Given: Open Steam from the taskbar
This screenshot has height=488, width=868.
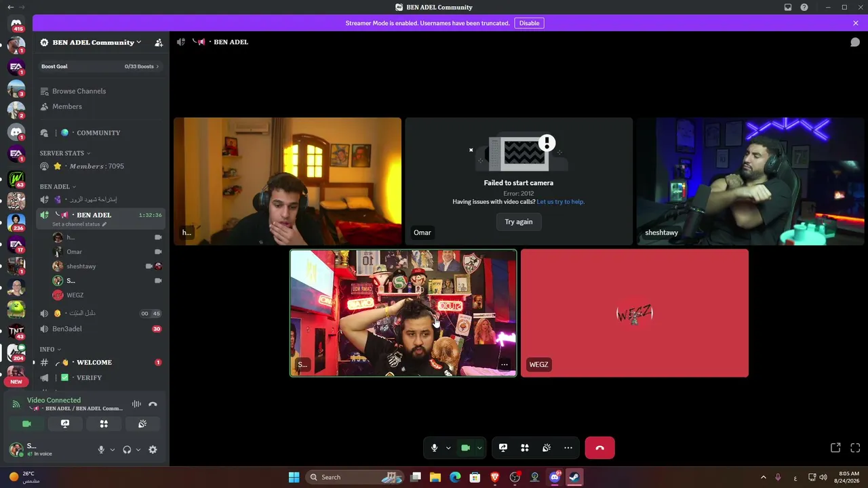Looking at the screenshot, I should [x=574, y=477].
